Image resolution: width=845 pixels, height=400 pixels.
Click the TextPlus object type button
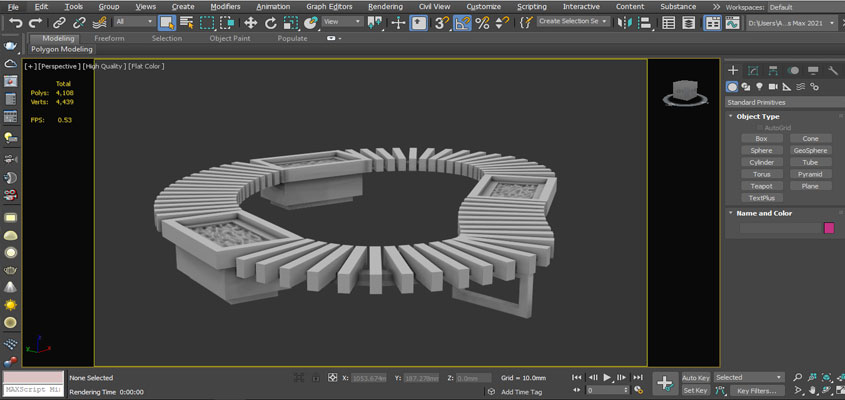click(761, 198)
